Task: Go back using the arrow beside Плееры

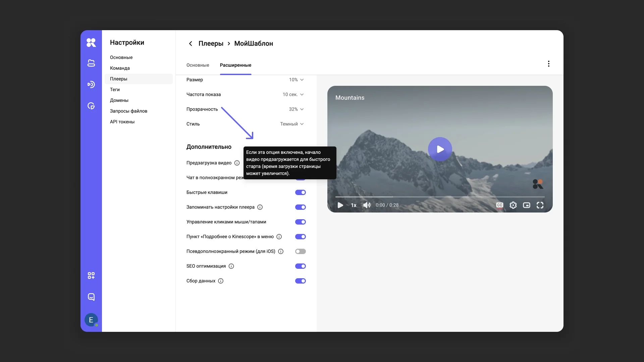Action: (x=191, y=44)
